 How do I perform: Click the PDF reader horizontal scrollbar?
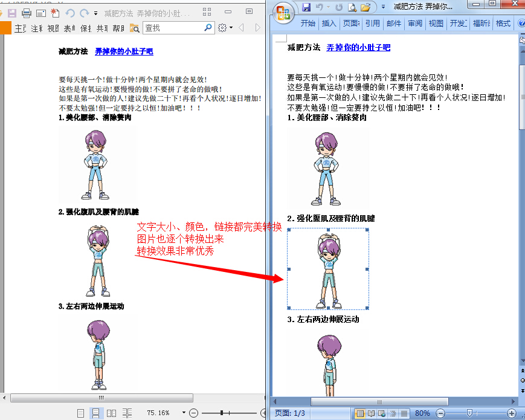(101, 398)
